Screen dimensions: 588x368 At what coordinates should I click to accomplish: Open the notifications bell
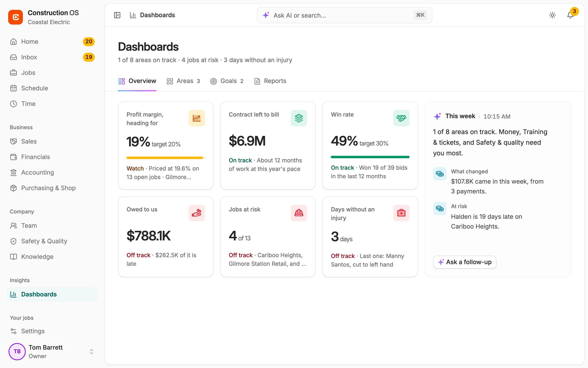click(570, 15)
